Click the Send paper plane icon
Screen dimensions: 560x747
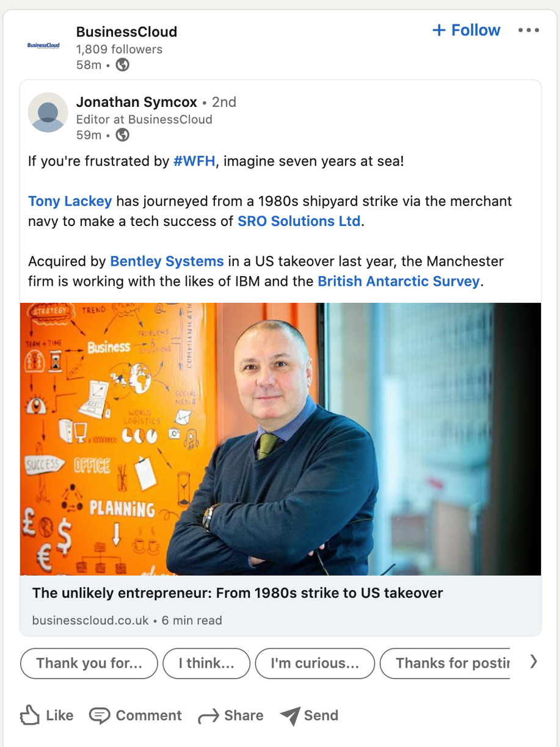(x=291, y=715)
